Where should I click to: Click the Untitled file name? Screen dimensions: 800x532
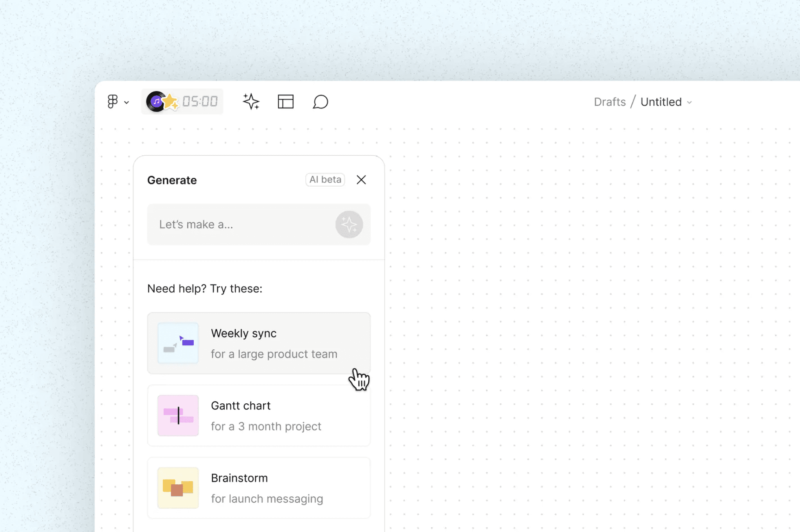(x=661, y=102)
